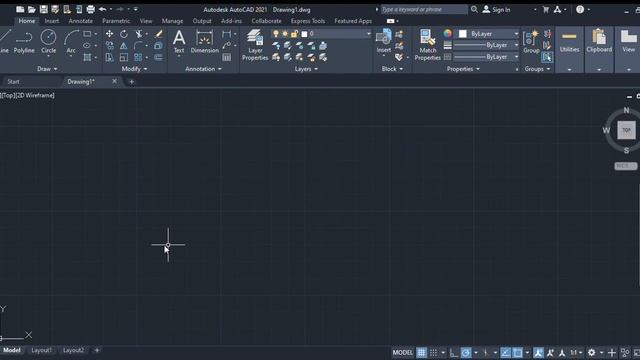Toggle drawing grid display in status bar

click(x=421, y=352)
